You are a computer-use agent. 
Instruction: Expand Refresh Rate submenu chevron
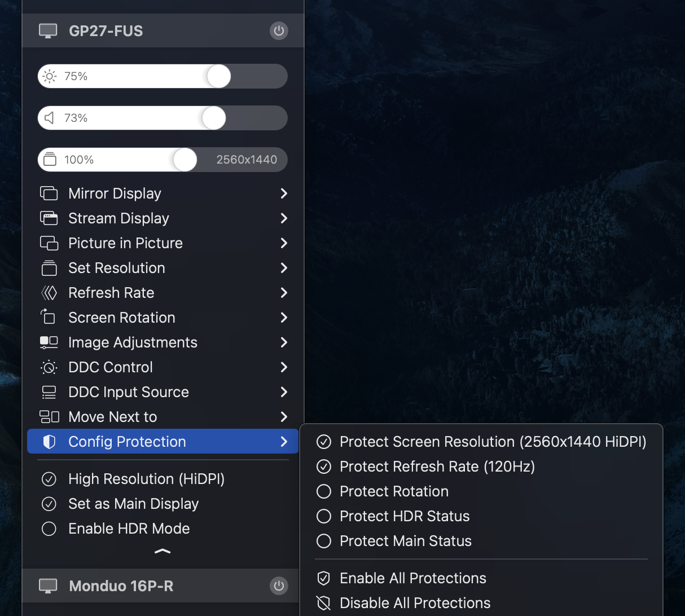(284, 293)
